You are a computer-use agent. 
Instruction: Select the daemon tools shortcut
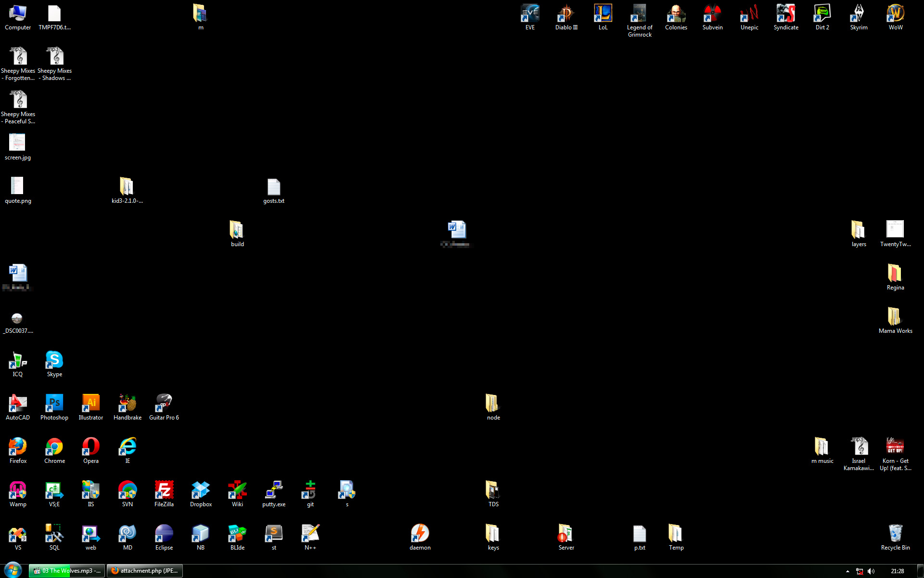coord(420,534)
